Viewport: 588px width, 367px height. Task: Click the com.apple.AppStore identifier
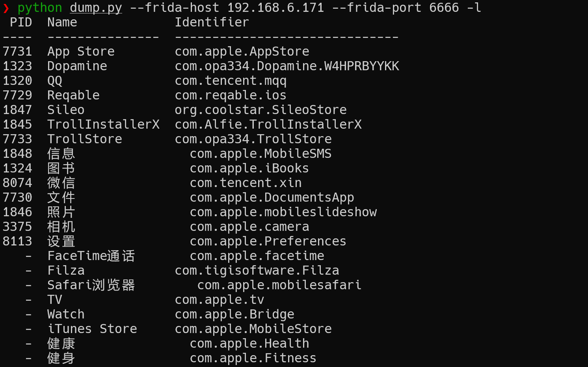tap(242, 52)
